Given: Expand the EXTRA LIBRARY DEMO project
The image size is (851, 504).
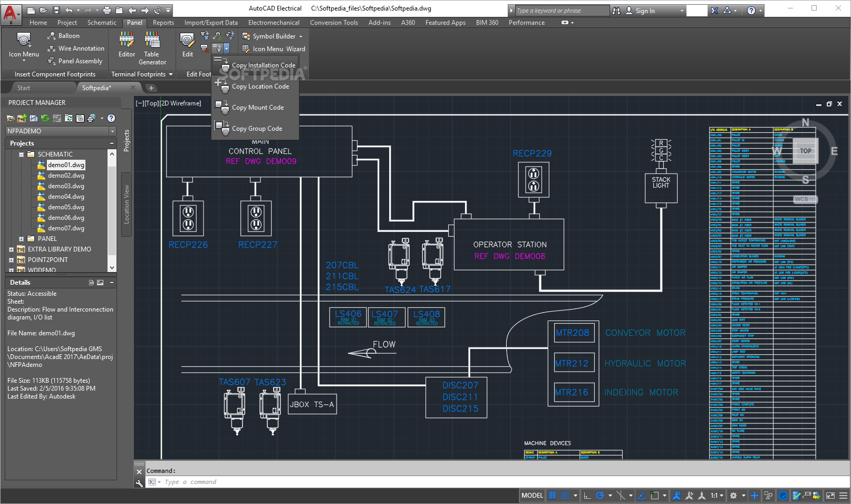Looking at the screenshot, I should (x=11, y=249).
